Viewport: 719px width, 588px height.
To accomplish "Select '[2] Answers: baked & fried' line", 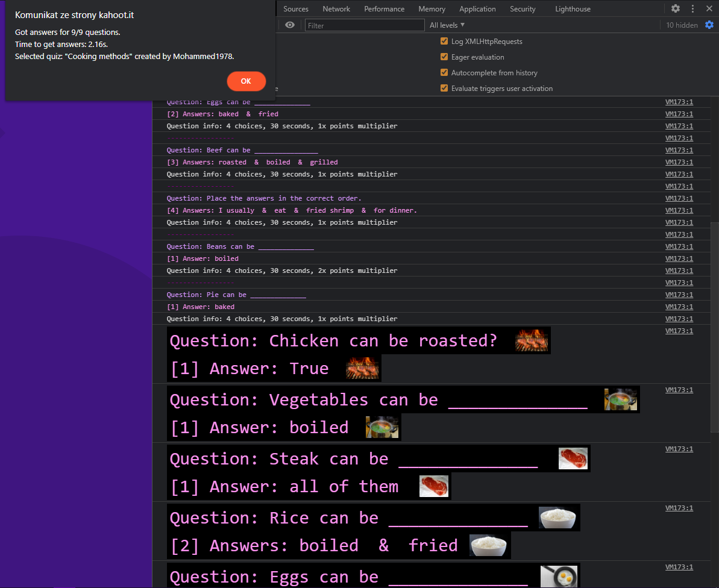I will click(222, 114).
